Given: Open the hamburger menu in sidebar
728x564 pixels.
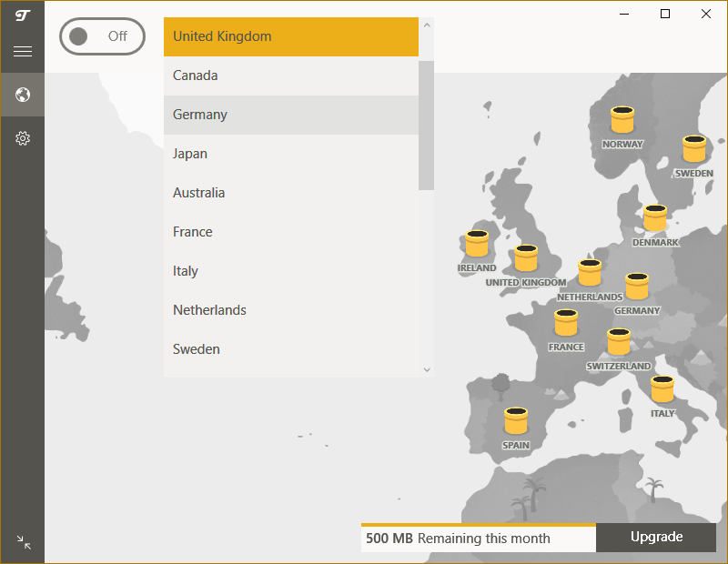Looking at the screenshot, I should (23, 52).
